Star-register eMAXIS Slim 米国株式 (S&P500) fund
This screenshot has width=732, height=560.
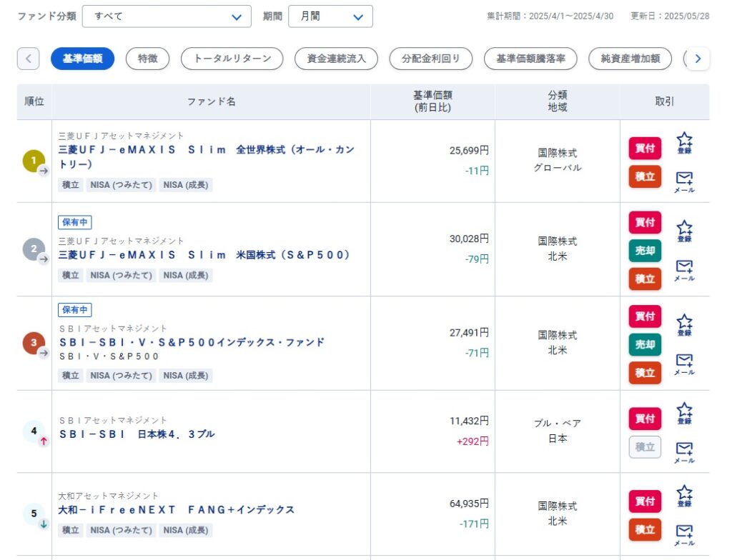684,231
